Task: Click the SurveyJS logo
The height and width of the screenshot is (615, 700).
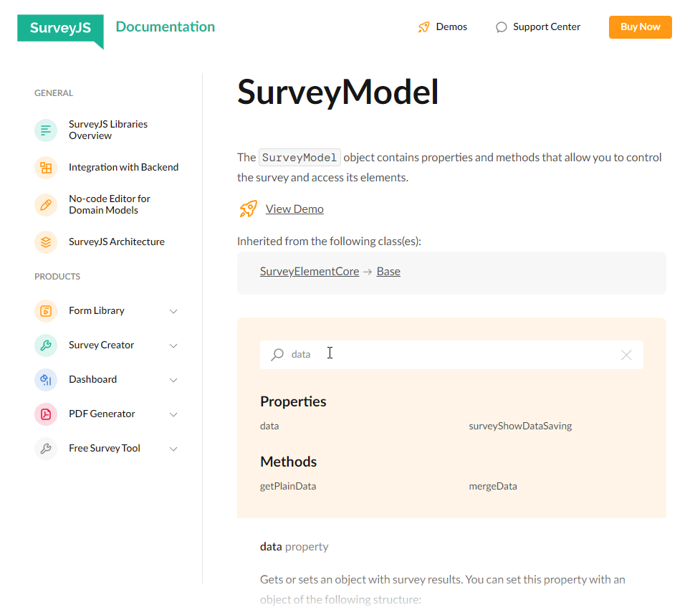Action: tap(60, 29)
